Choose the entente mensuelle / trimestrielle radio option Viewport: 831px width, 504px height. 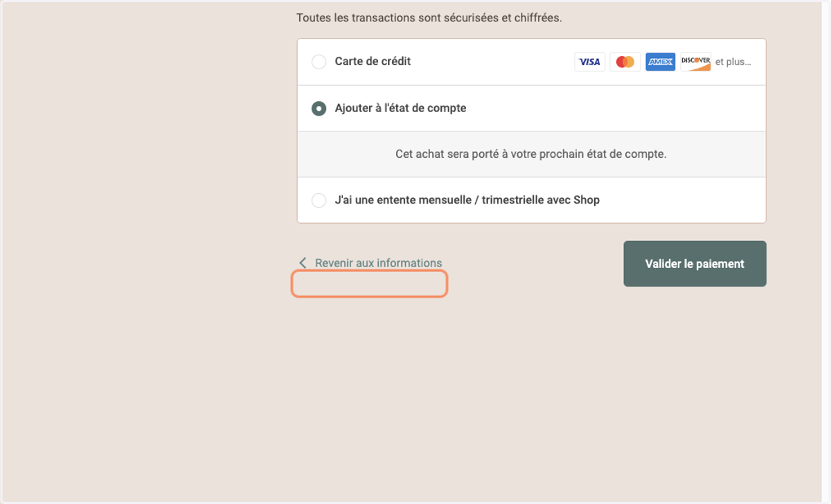(x=319, y=201)
